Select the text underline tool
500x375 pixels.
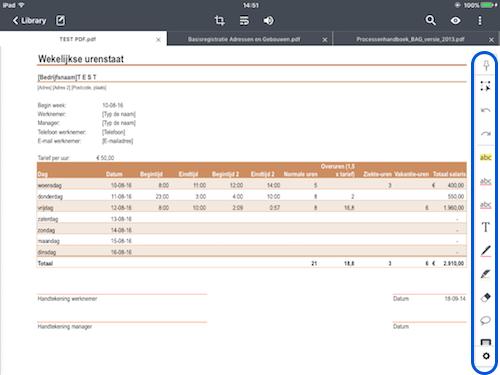(x=486, y=181)
